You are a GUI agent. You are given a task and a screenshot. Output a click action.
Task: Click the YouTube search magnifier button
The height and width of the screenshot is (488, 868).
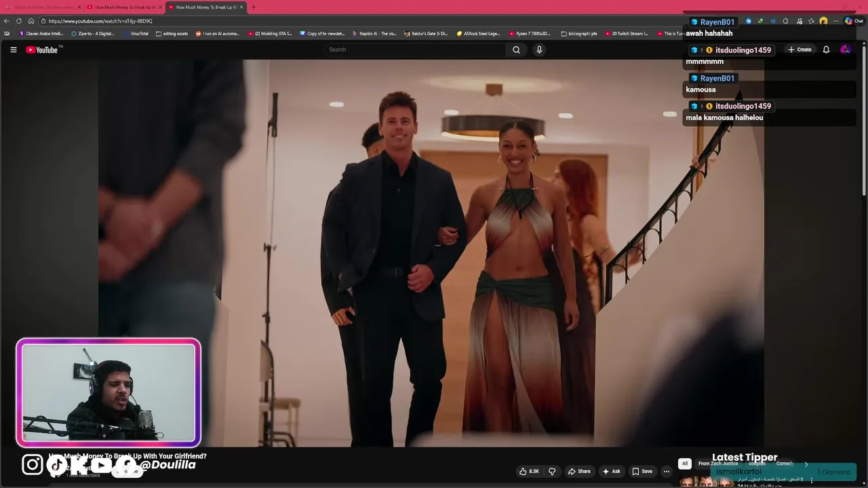pos(516,49)
